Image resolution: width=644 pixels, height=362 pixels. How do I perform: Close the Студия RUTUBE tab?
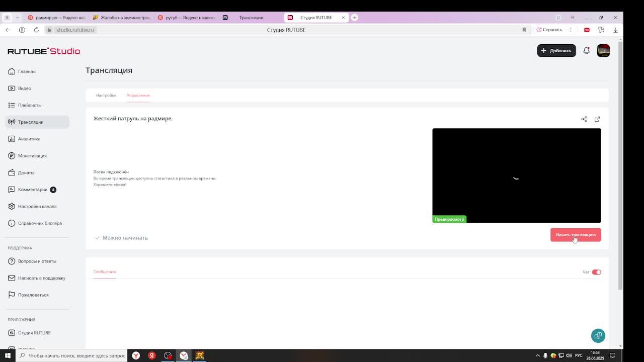pos(344,18)
